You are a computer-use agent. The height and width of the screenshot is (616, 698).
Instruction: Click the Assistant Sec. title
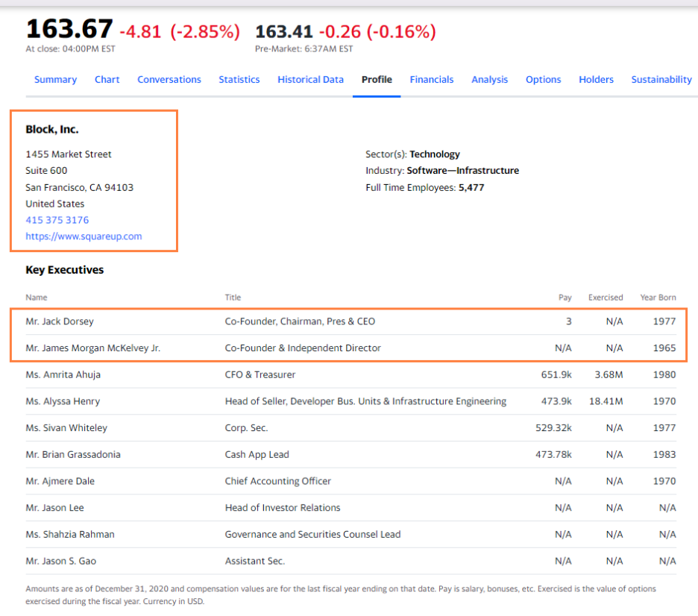254,562
